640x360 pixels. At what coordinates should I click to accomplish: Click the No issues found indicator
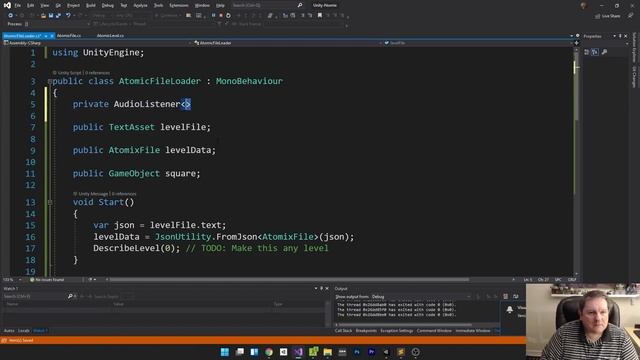click(47, 280)
